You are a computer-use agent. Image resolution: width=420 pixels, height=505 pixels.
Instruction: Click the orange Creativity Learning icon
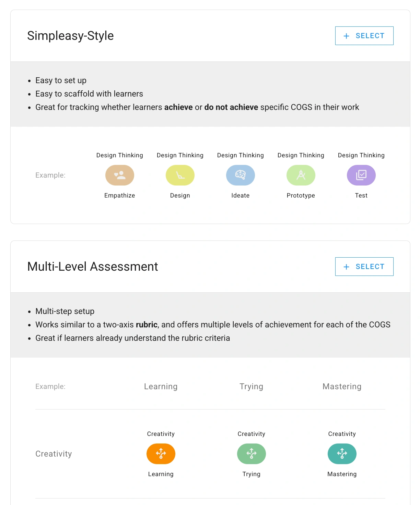click(x=161, y=454)
